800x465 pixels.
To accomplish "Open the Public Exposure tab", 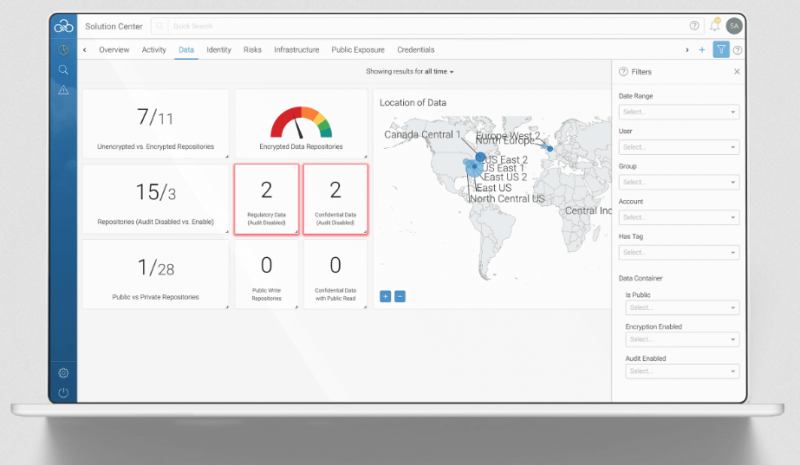I will (x=358, y=49).
